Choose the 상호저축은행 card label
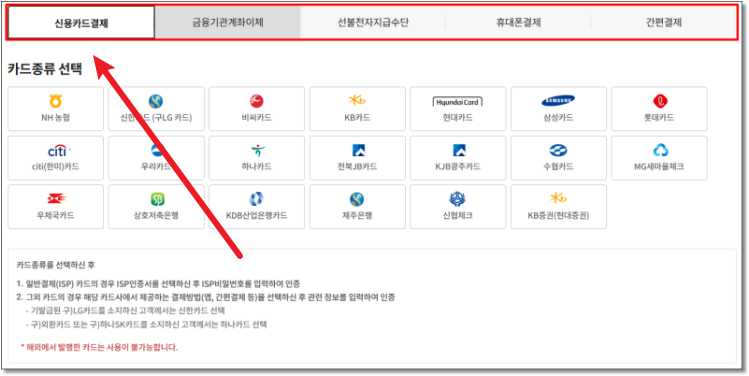 click(156, 215)
